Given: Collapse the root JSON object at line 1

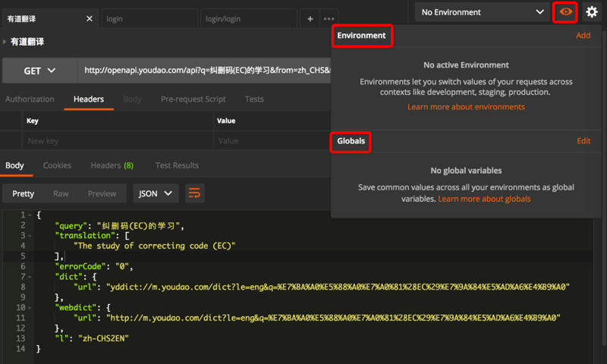Looking at the screenshot, I should pos(30,215).
